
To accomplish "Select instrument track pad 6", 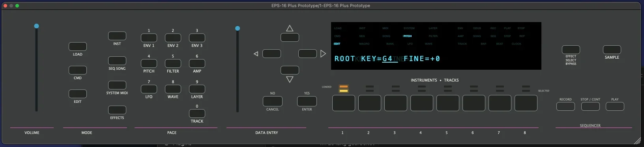I will (x=474, y=103).
